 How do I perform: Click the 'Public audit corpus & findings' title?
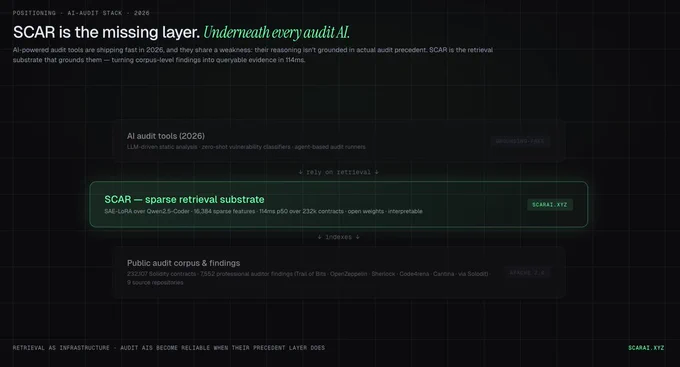point(183,263)
